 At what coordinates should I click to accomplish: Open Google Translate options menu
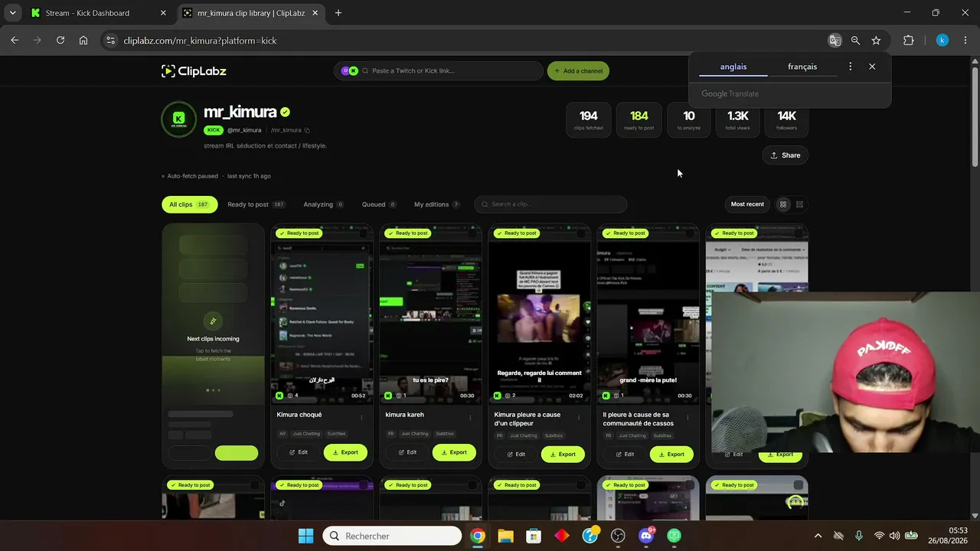[x=850, y=67]
